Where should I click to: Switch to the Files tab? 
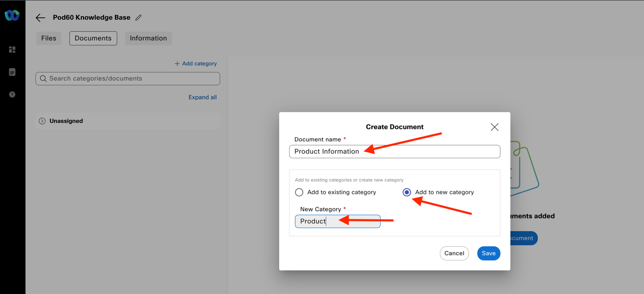coord(49,38)
